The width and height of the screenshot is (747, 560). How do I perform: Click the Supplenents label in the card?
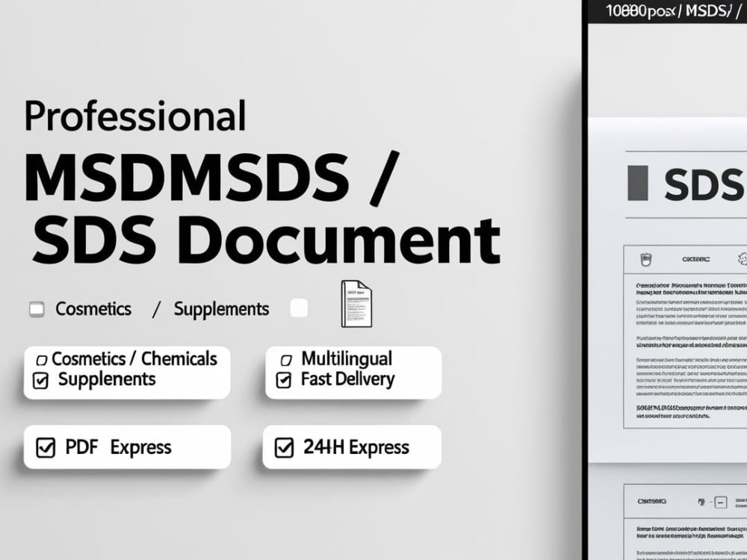click(107, 379)
